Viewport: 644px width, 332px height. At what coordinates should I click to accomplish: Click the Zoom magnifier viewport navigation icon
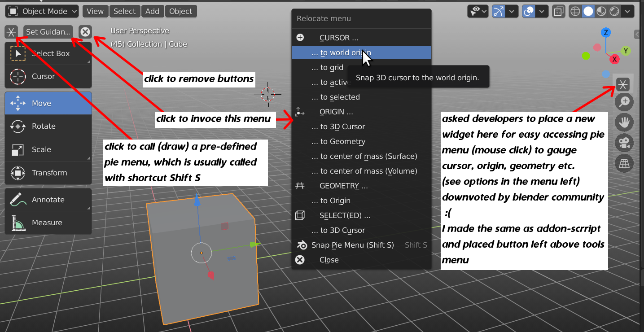pyautogui.click(x=624, y=102)
